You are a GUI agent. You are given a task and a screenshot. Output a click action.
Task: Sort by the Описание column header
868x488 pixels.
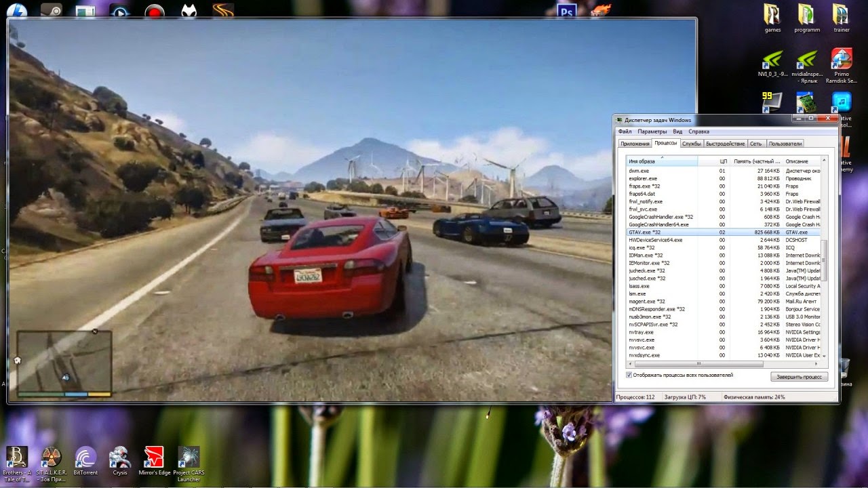point(801,161)
